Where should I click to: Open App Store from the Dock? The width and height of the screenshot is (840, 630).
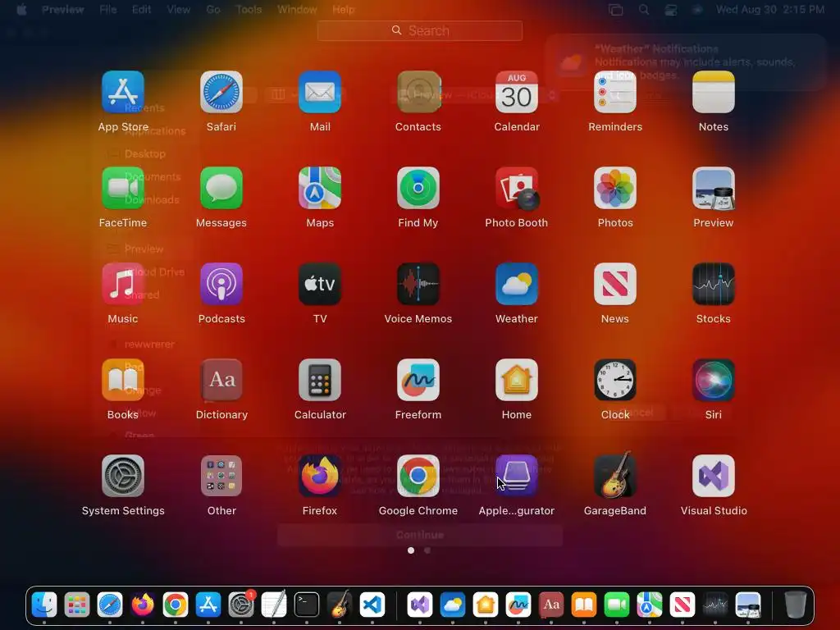(208, 605)
